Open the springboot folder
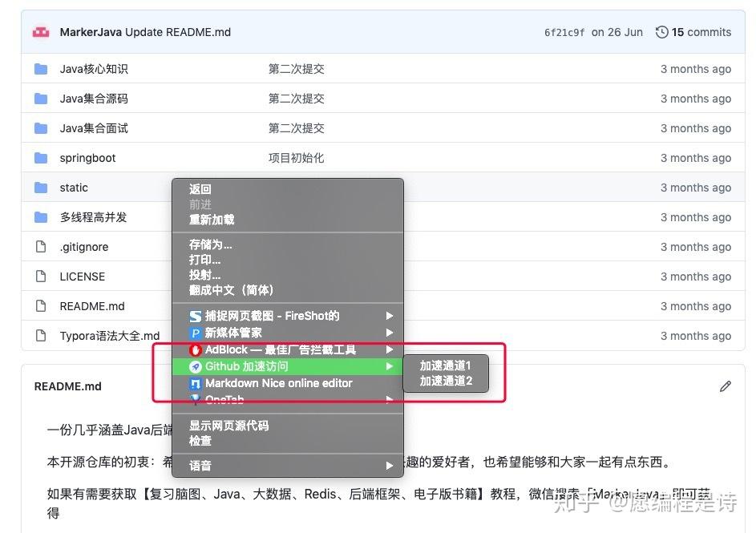756x533 pixels. pyautogui.click(x=87, y=158)
